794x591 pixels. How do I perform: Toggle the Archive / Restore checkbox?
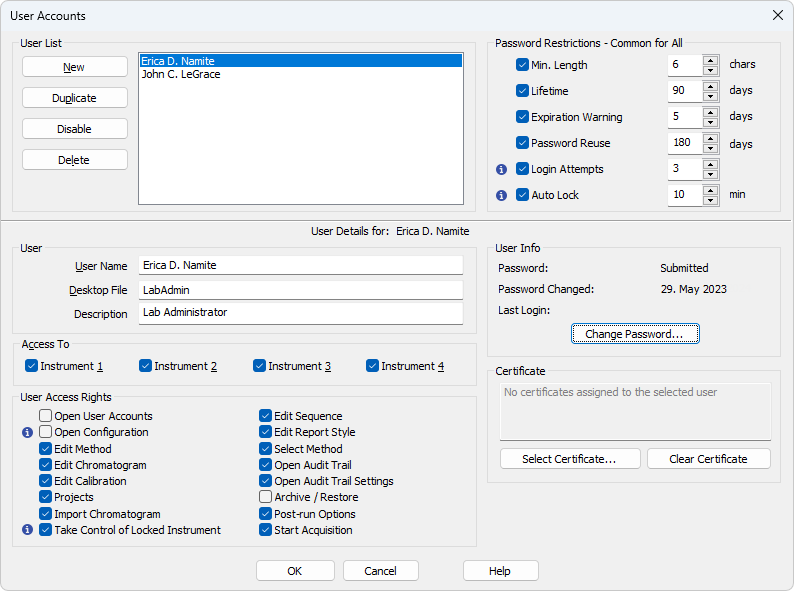click(265, 497)
